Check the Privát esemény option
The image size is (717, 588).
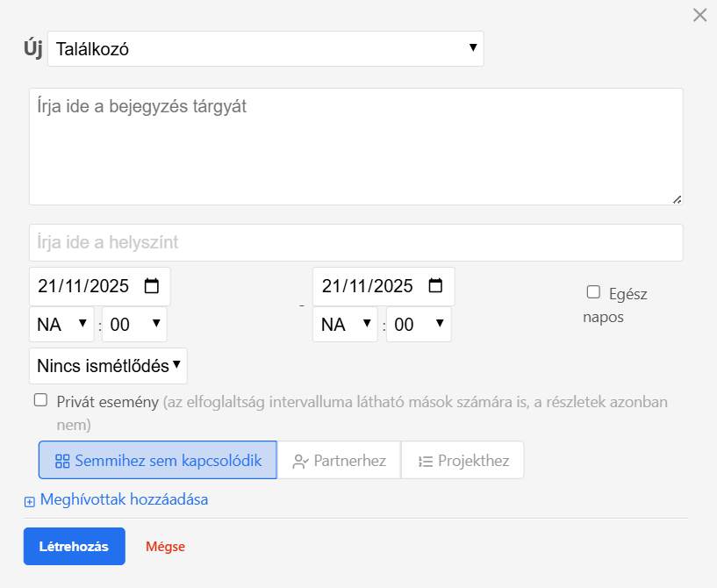(39, 399)
